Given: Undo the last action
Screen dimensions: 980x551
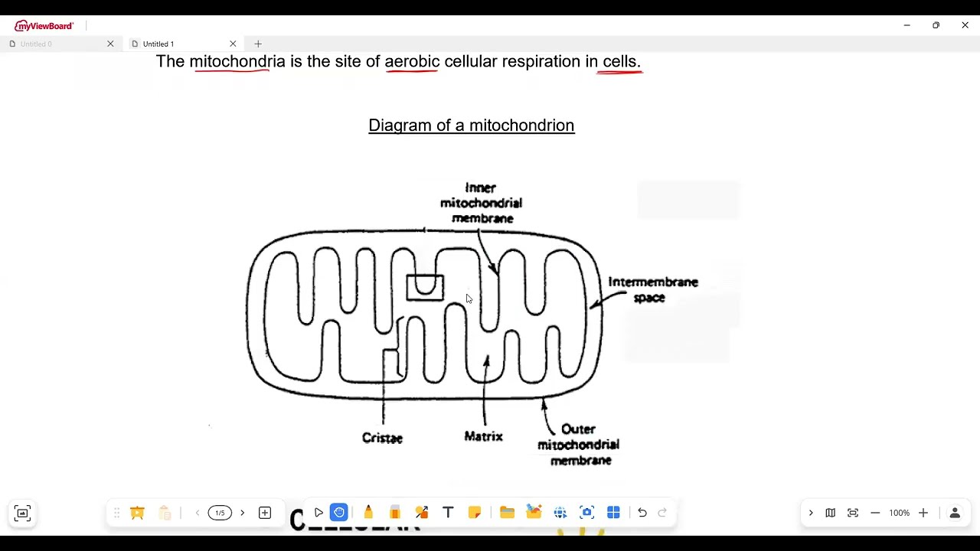Looking at the screenshot, I should pos(642,513).
